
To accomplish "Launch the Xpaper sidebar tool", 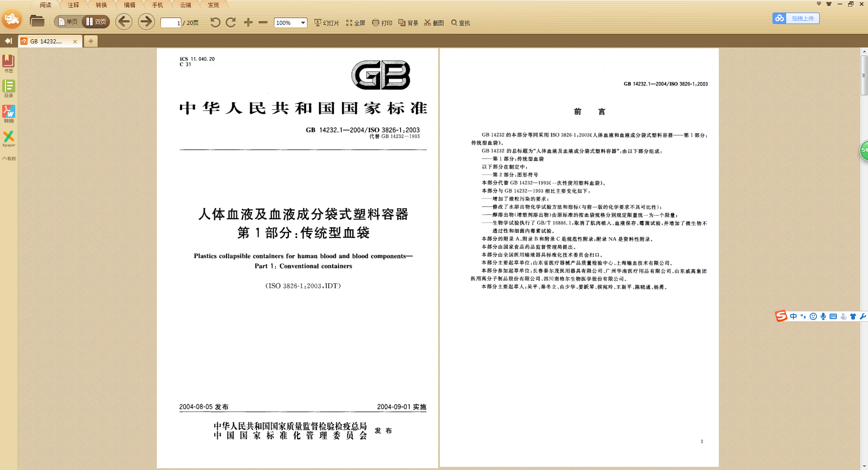I will click(x=9, y=138).
